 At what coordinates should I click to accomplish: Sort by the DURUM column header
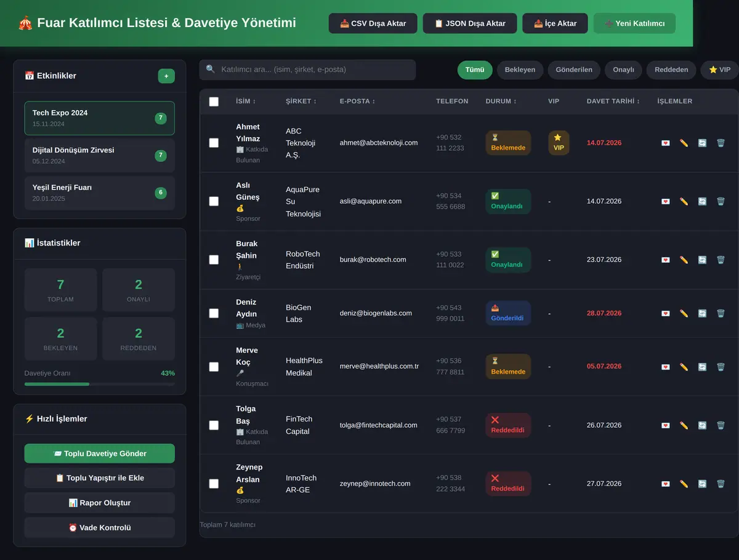(x=501, y=101)
